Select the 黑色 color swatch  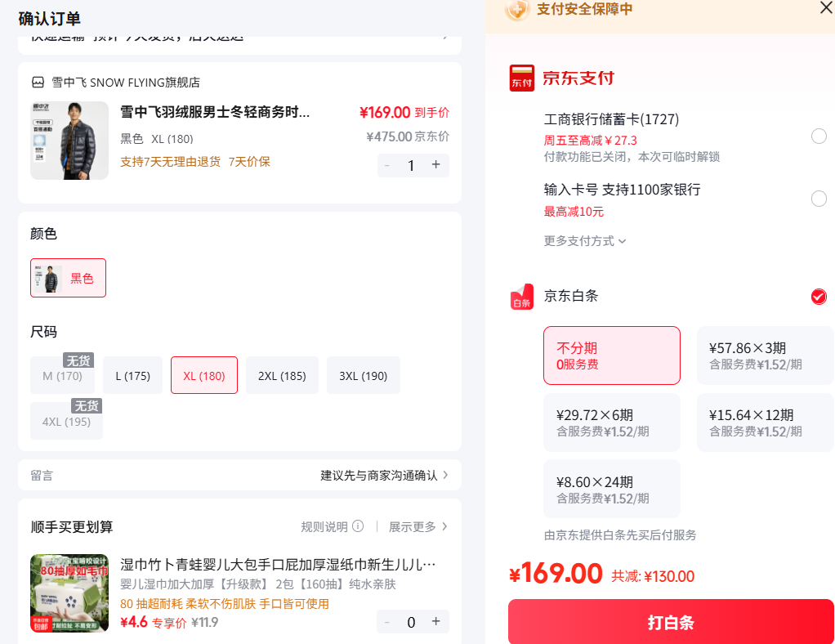pos(68,278)
